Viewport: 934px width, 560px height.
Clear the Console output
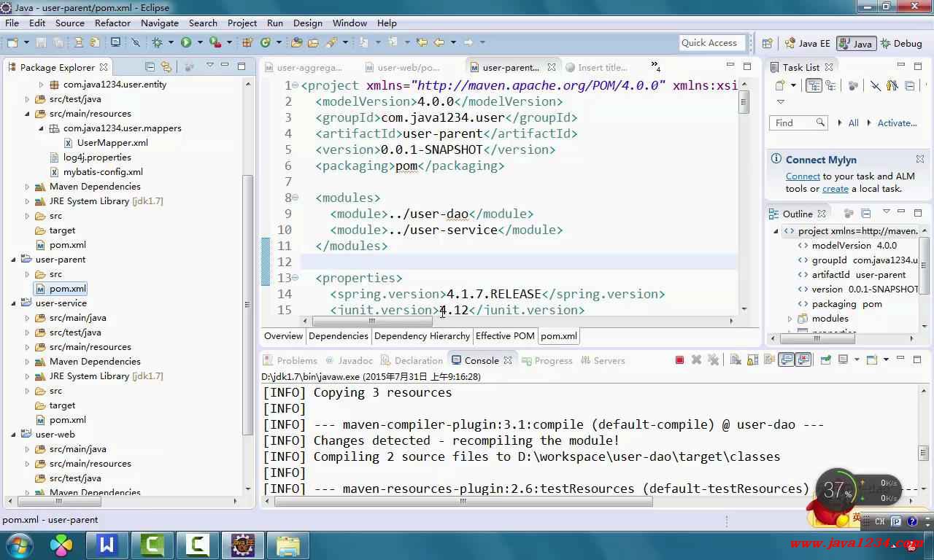point(735,360)
